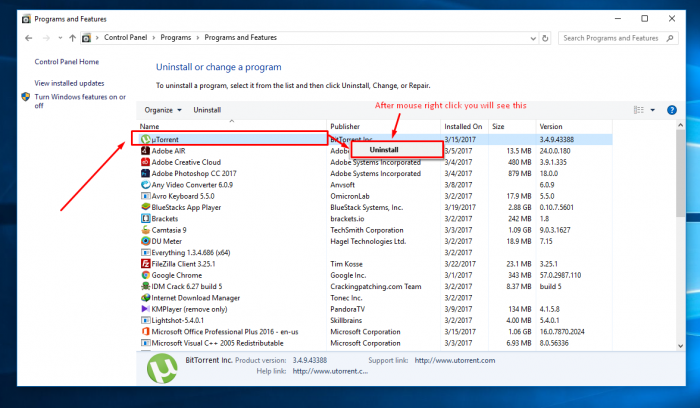Click the change view icon
This screenshot has height=408, width=700.
point(639,110)
